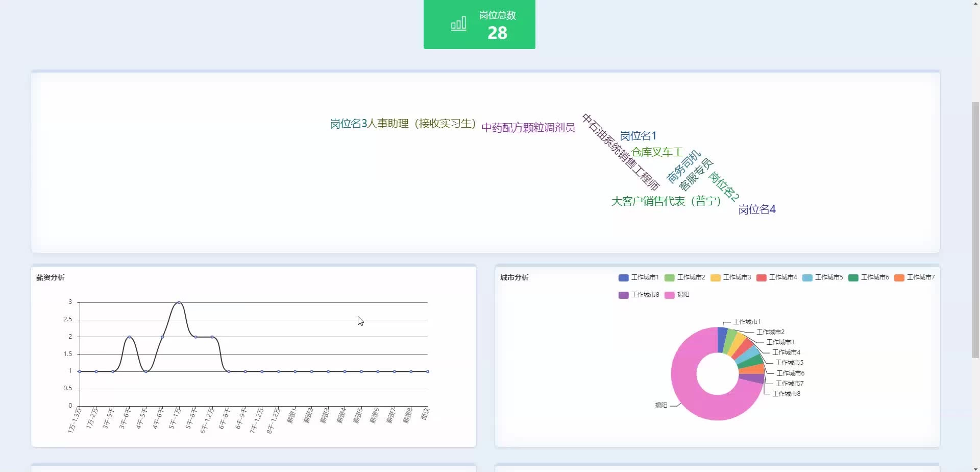Click the x-axis label 薪资1
This screenshot has height=472, width=980.
tap(292, 415)
